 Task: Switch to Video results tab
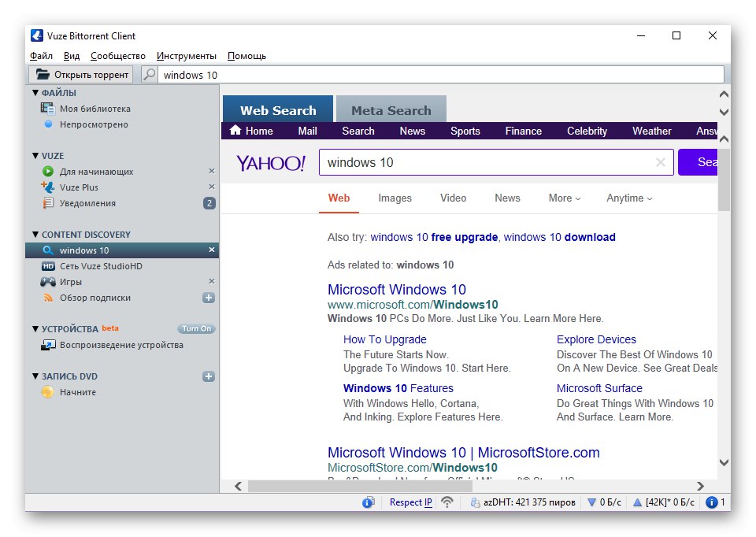454,198
